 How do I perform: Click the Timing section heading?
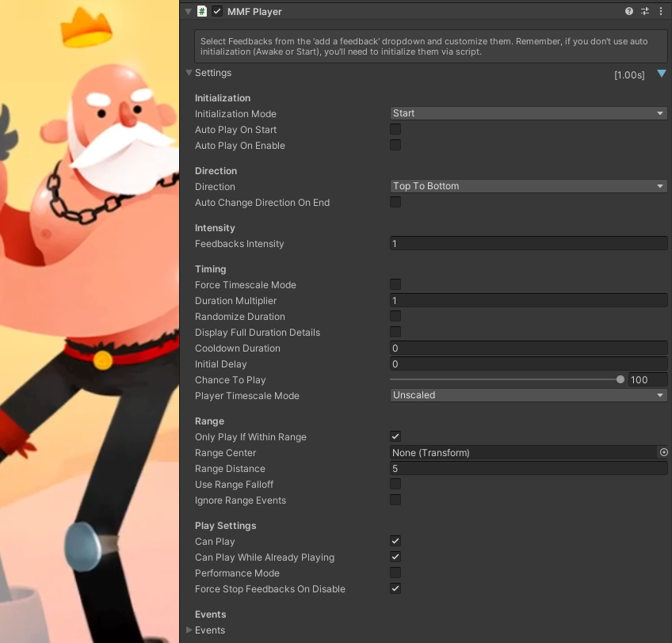pyautogui.click(x=211, y=268)
